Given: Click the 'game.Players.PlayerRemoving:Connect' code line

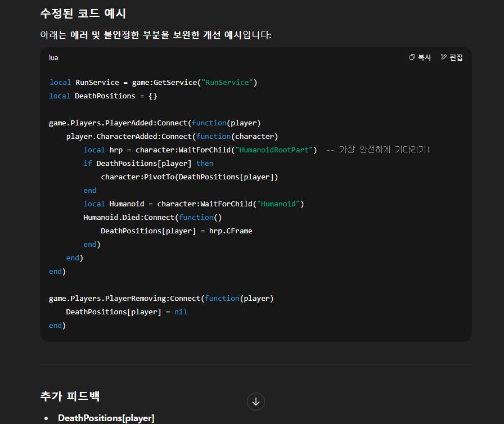Looking at the screenshot, I should pyautogui.click(x=161, y=299).
